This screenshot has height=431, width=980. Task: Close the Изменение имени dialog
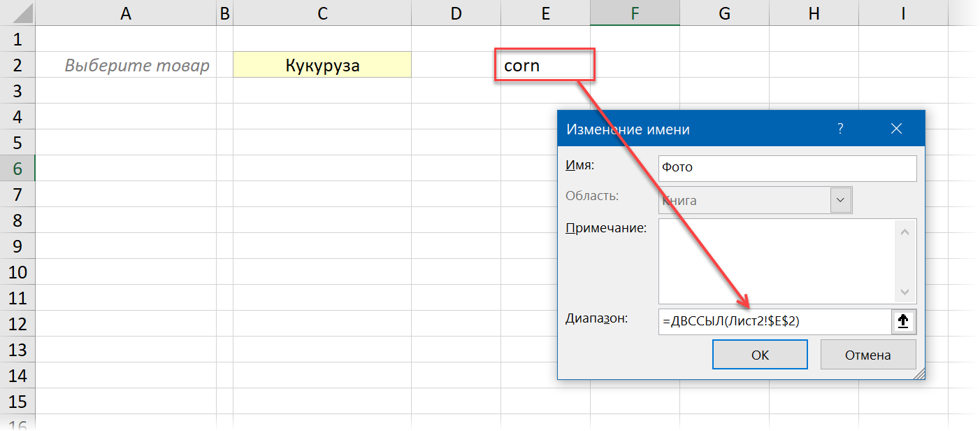[897, 129]
